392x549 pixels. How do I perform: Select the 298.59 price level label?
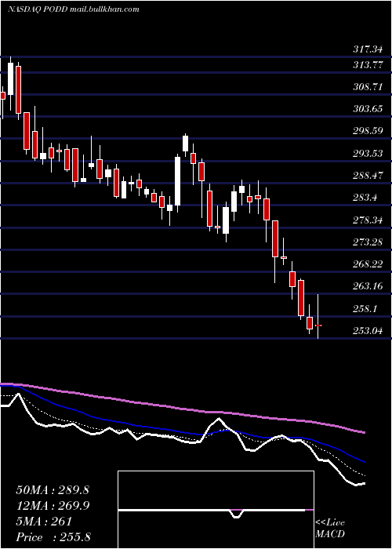coord(368,131)
